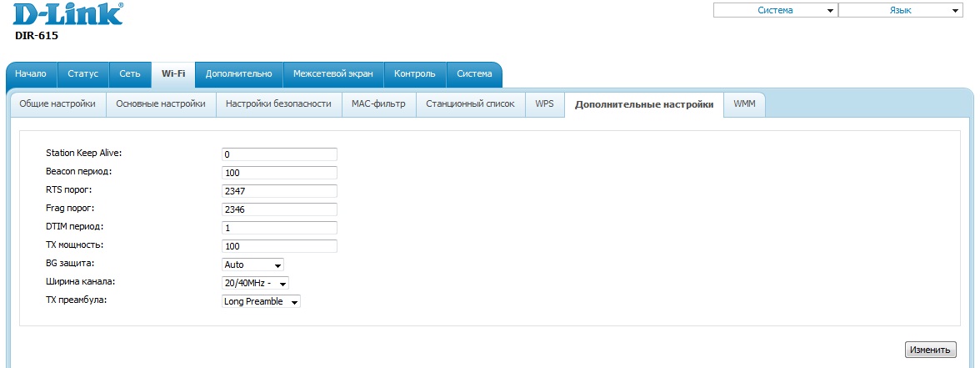Open the Сеть main tab
980x368 pixels.
[x=130, y=73]
